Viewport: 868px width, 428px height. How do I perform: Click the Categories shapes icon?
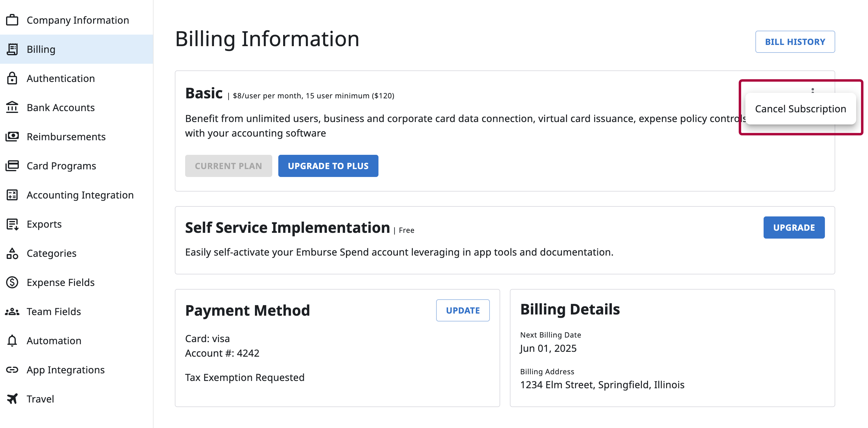[x=12, y=253]
